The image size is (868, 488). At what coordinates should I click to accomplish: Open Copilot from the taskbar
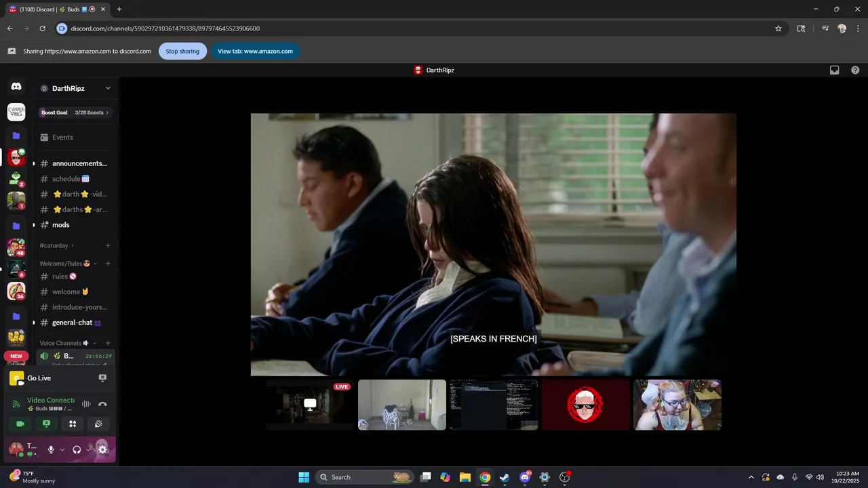(445, 477)
